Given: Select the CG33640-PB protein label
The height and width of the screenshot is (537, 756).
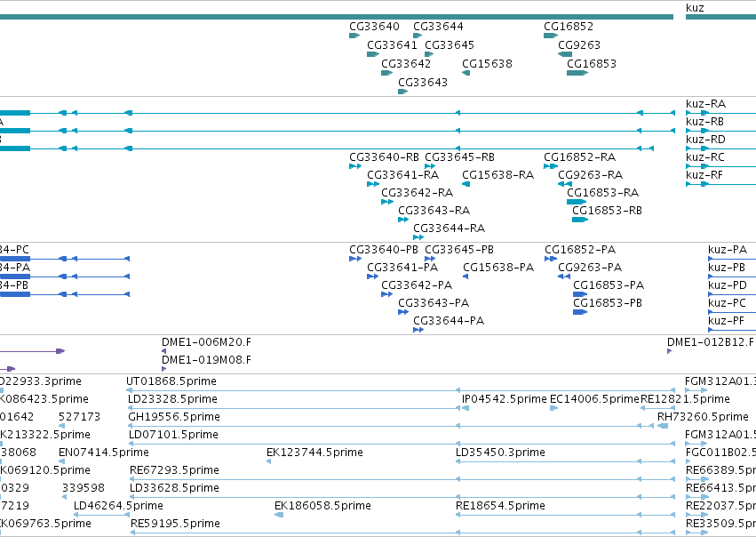Looking at the screenshot, I should 384,250.
